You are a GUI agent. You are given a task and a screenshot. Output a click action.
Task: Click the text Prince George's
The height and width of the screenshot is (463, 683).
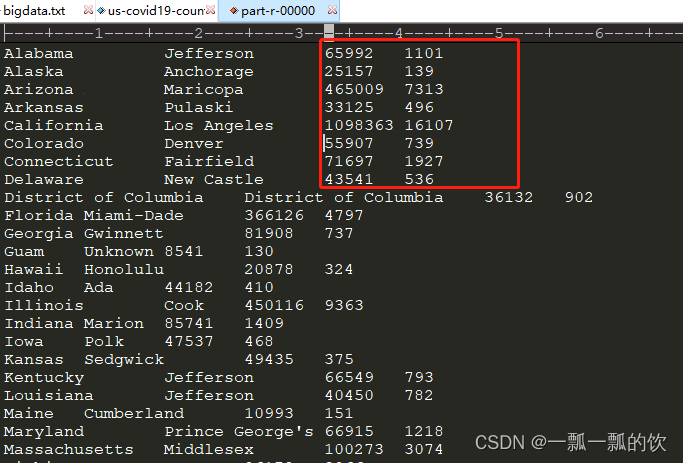[x=239, y=431]
